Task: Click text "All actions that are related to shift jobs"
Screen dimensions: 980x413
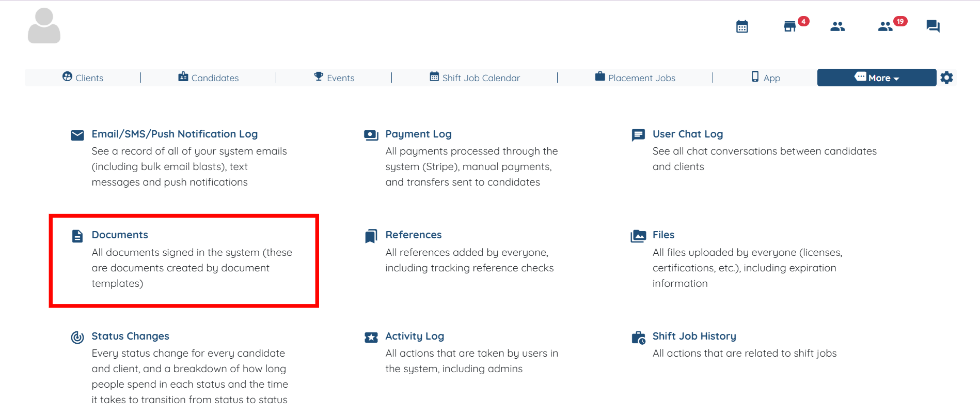Action: coord(745,353)
